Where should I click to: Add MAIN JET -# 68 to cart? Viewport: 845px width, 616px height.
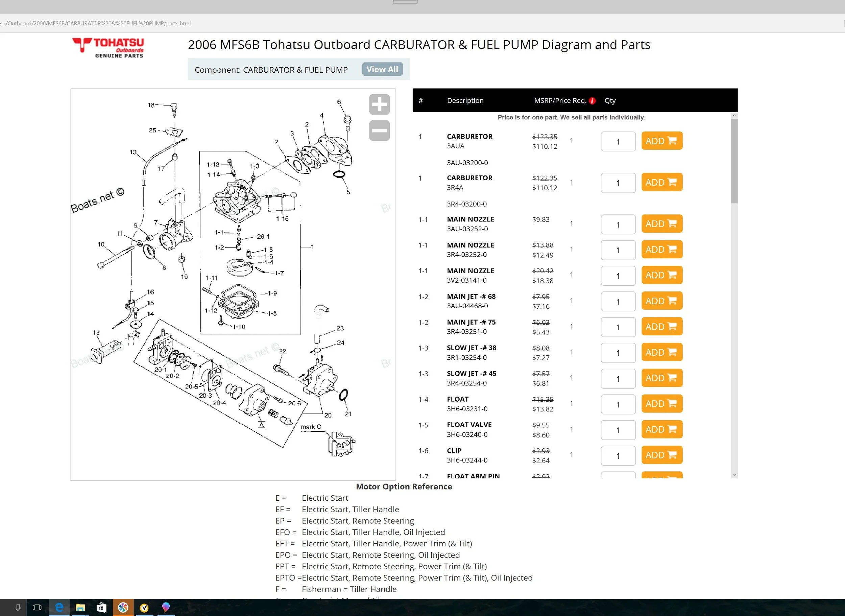pos(661,301)
